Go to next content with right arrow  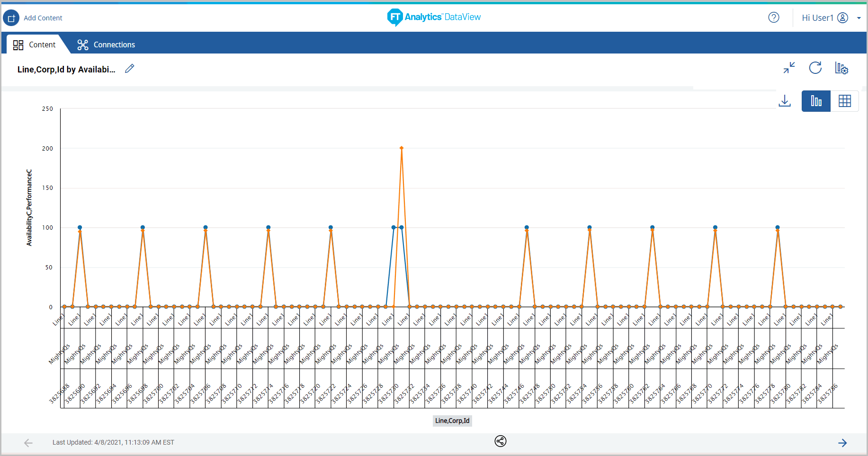click(x=842, y=443)
